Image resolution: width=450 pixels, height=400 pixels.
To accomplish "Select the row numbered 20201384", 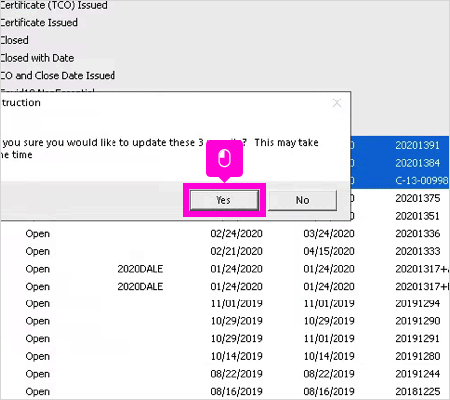I will pyautogui.click(x=400, y=163).
